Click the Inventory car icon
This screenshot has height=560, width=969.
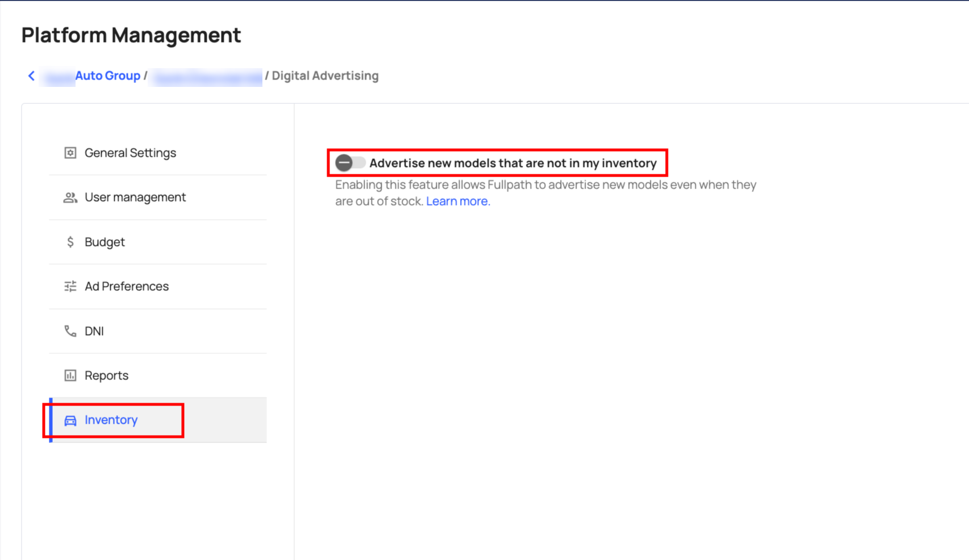pyautogui.click(x=70, y=420)
